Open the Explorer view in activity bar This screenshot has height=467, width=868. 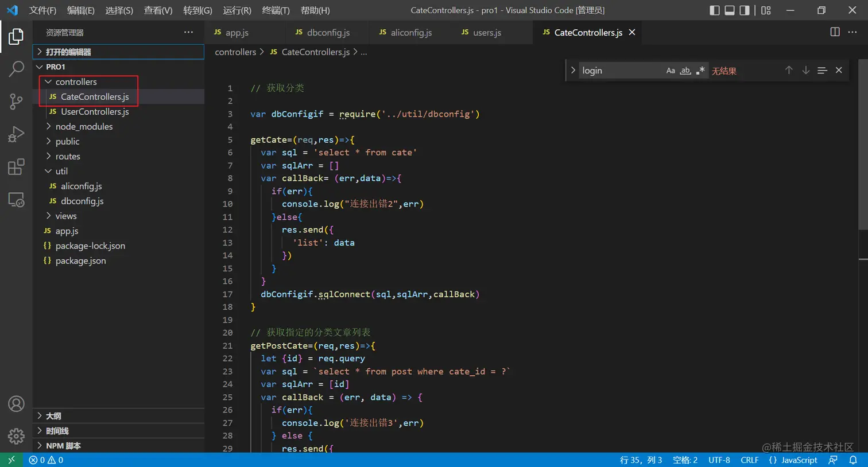pyautogui.click(x=16, y=37)
